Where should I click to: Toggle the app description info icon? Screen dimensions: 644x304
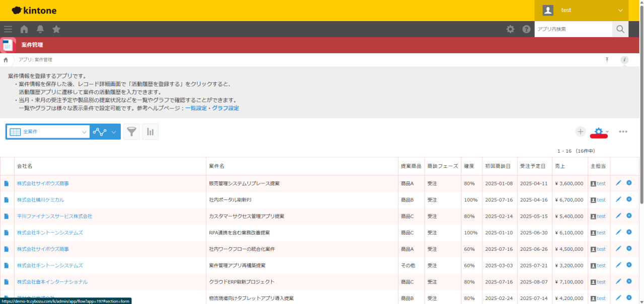click(624, 60)
